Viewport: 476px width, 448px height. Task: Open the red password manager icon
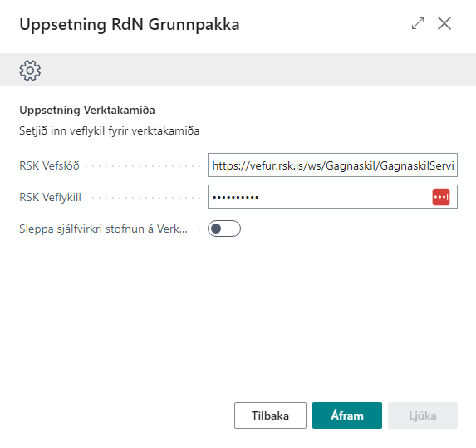pos(441,197)
